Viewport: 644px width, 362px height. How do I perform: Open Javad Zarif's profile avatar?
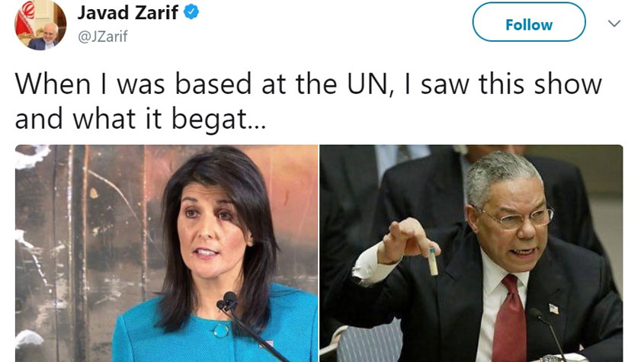40,24
